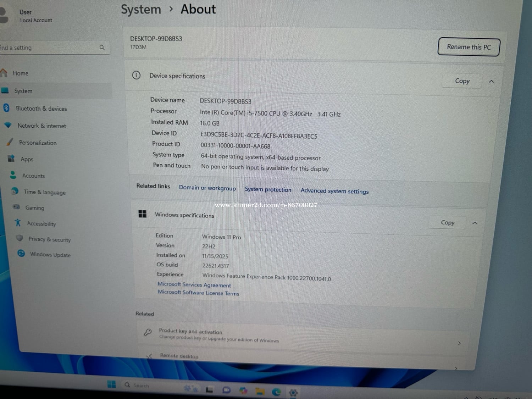This screenshot has height=399, width=532.
Task: Click the Rename this PC button
Action: click(469, 47)
